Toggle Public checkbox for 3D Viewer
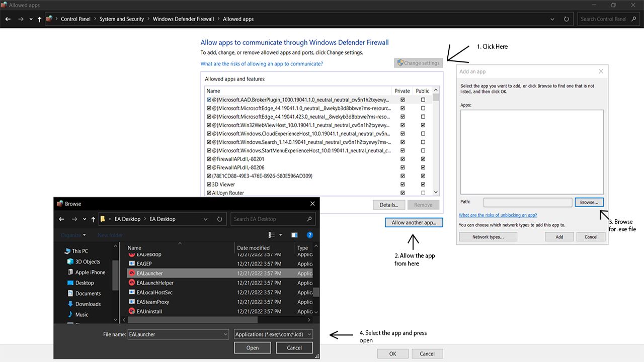The image size is (644, 362). pos(423,185)
